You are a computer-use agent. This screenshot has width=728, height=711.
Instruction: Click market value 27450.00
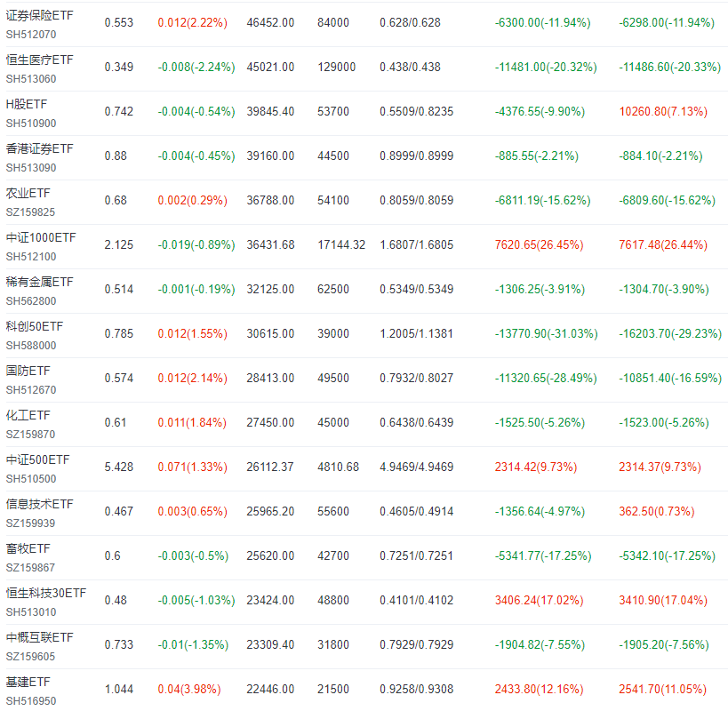(270, 423)
